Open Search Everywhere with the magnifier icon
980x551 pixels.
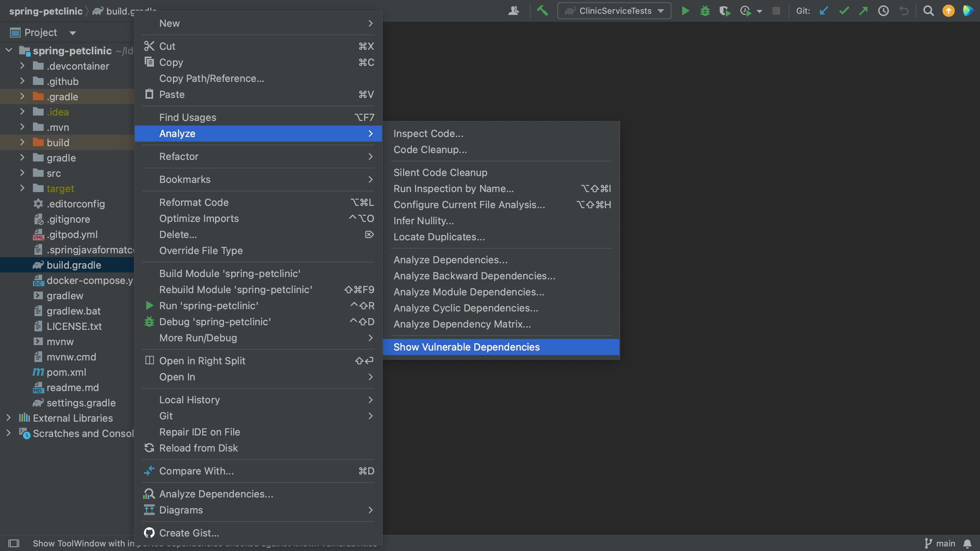coord(928,11)
